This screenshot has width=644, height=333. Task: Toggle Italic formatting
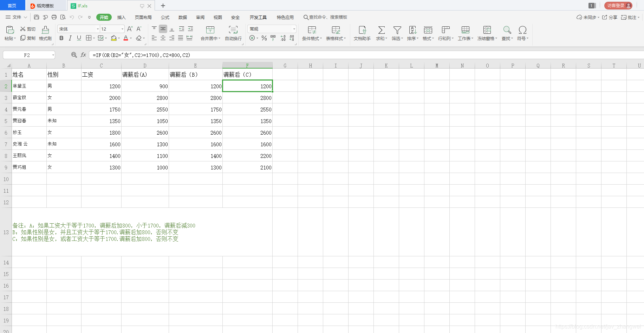tap(70, 38)
